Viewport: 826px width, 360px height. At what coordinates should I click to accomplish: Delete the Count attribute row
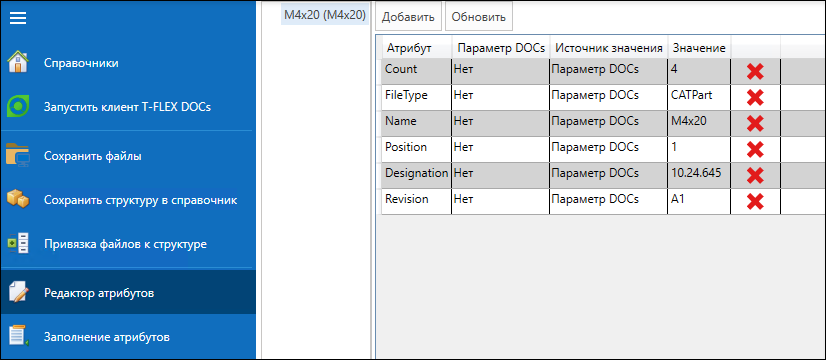(x=755, y=71)
